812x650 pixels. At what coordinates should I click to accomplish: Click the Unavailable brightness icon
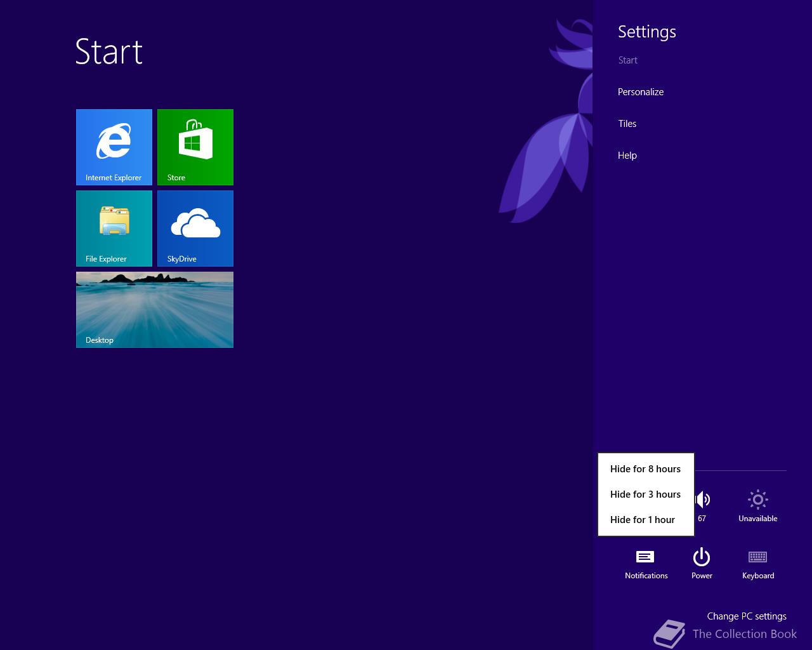click(758, 500)
